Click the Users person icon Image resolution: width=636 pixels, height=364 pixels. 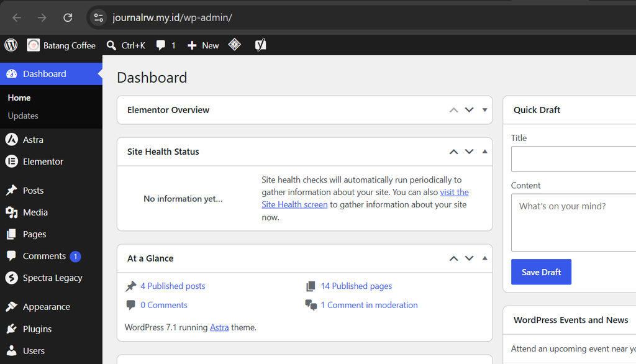click(x=11, y=350)
